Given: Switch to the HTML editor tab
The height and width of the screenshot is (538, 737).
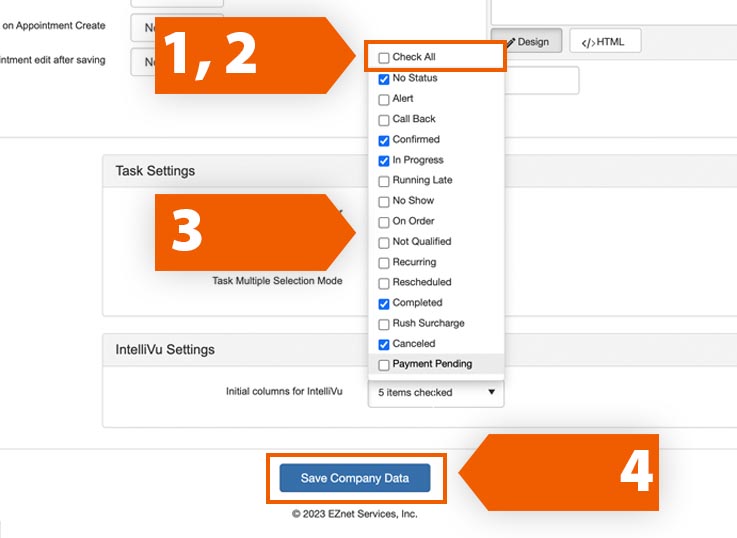Looking at the screenshot, I should [x=604, y=42].
